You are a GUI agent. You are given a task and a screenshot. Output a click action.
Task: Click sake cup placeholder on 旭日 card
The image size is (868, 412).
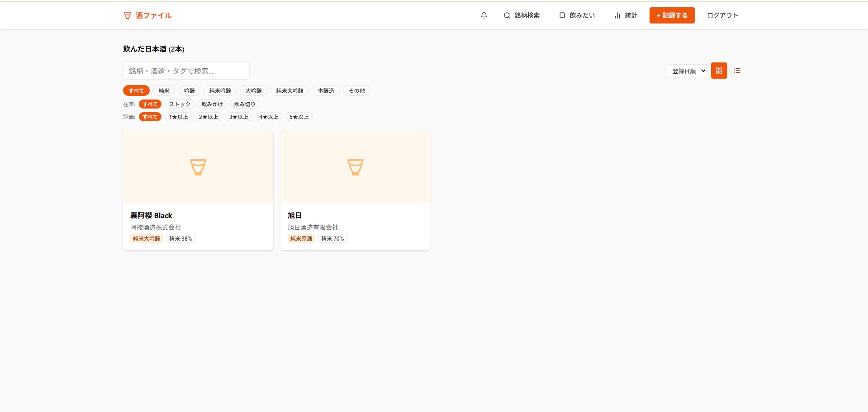pyautogui.click(x=356, y=167)
